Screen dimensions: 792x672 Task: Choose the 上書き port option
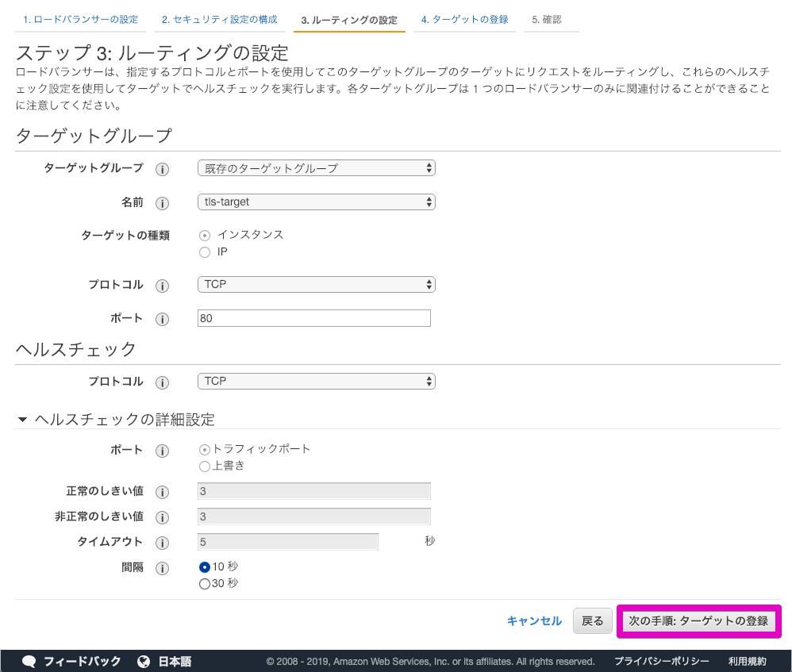pyautogui.click(x=206, y=465)
